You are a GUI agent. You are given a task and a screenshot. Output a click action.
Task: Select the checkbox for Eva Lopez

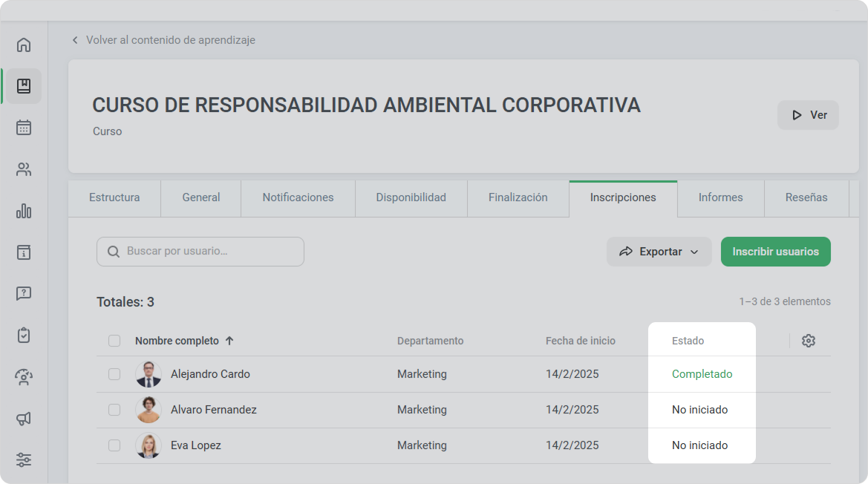[x=114, y=445]
